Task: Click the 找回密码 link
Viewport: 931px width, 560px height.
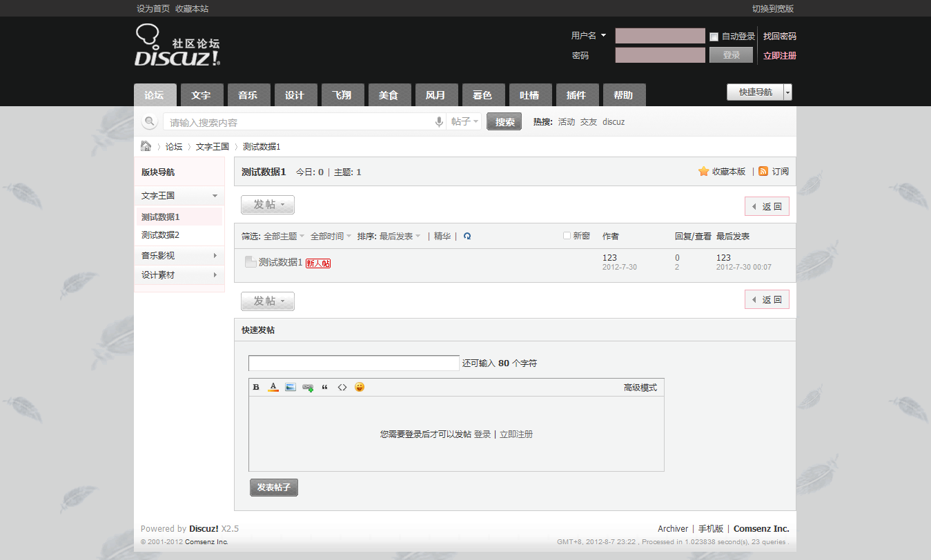Action: pos(780,37)
